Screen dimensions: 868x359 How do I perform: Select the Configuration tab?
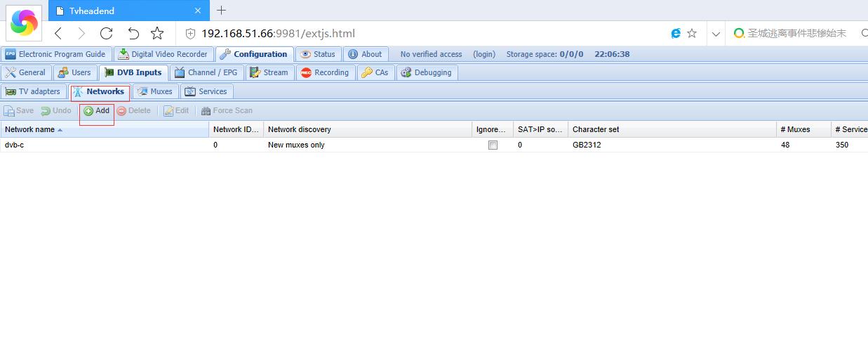coord(253,54)
